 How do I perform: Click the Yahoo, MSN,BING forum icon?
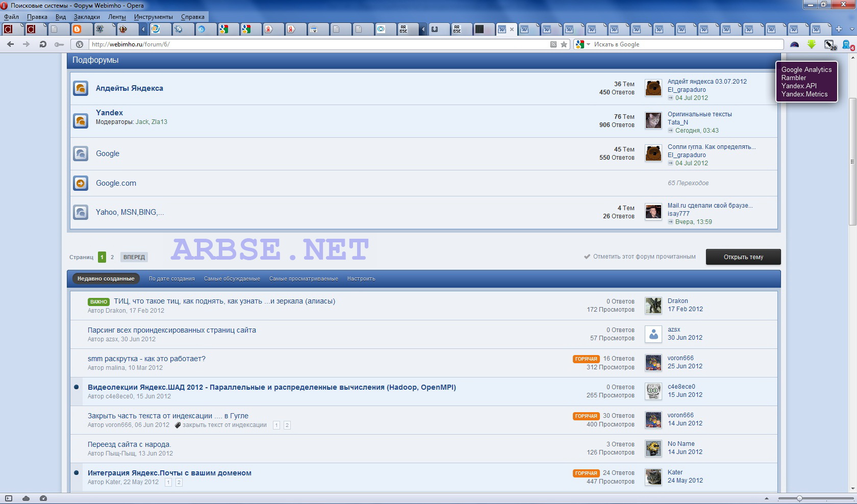pos(81,212)
